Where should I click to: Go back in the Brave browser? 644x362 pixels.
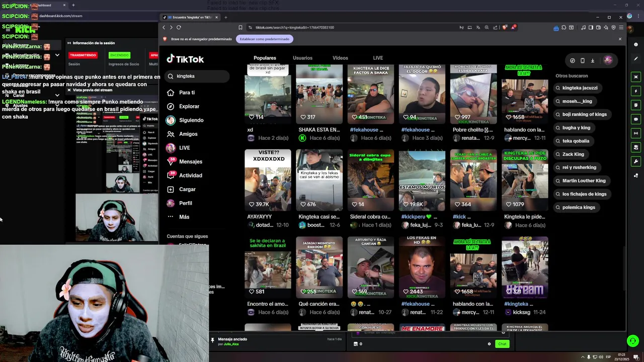pyautogui.click(x=164, y=27)
